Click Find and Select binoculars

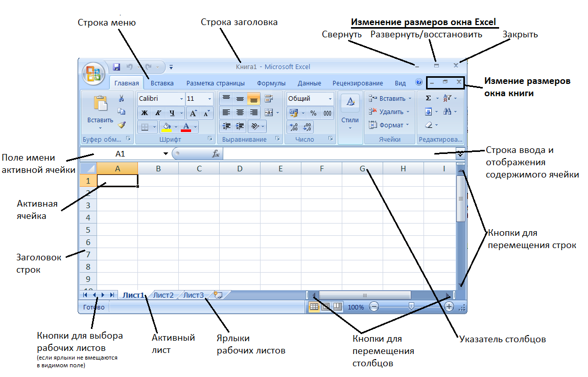(447, 112)
